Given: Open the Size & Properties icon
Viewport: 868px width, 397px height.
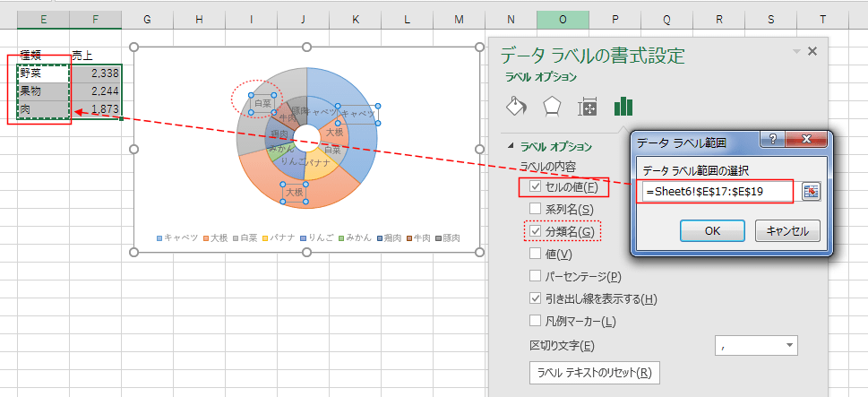Looking at the screenshot, I should click(x=588, y=108).
